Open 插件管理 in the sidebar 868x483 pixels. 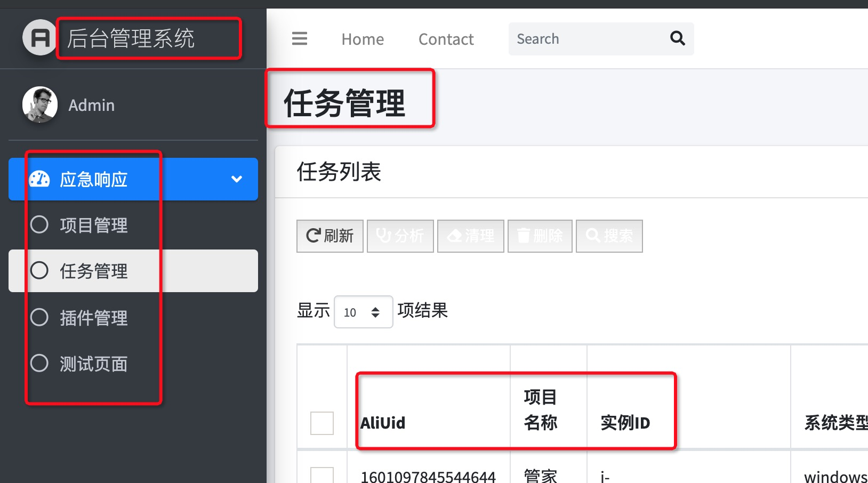click(x=133, y=318)
